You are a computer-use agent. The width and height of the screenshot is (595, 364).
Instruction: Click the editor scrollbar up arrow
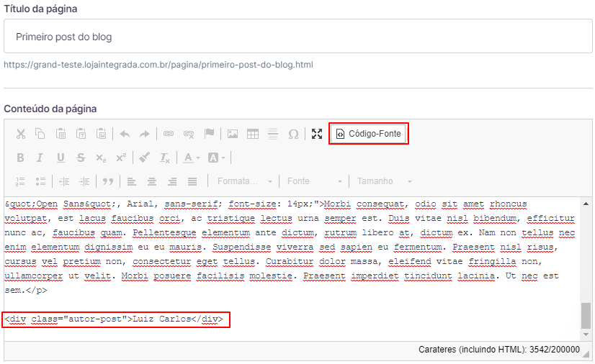[586, 204]
